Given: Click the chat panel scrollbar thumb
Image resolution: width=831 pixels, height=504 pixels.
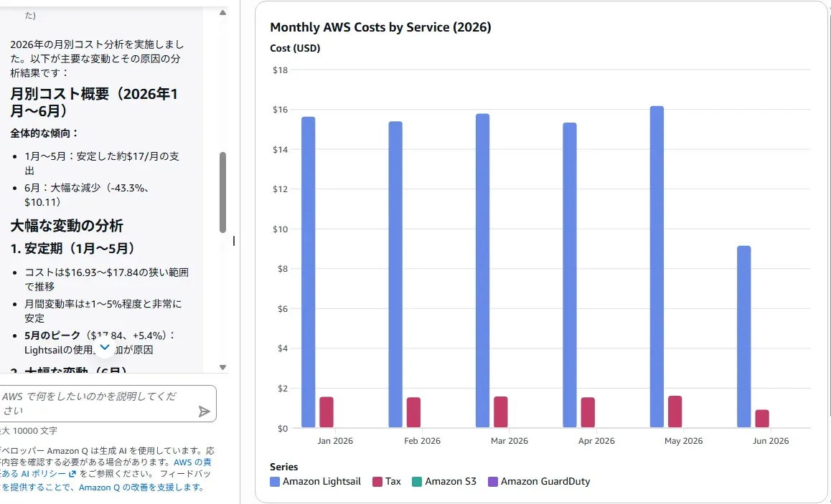Looking at the screenshot, I should 222,192.
